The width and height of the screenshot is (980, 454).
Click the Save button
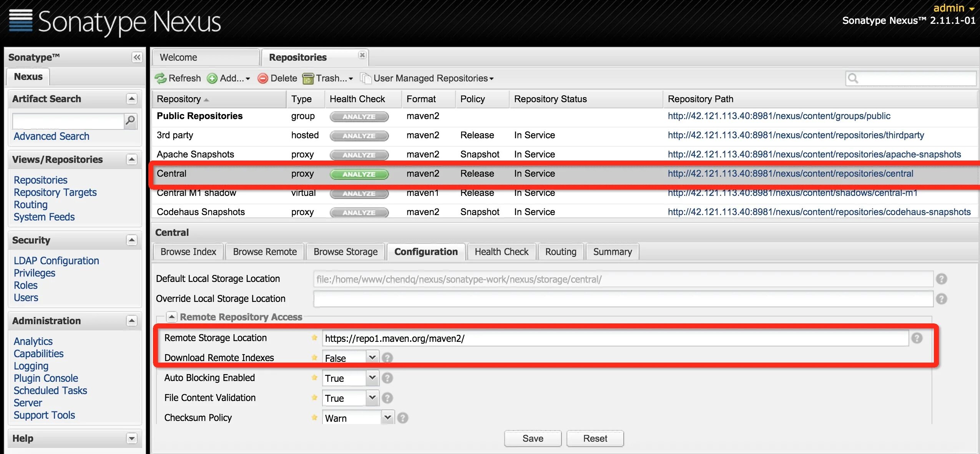[532, 439]
